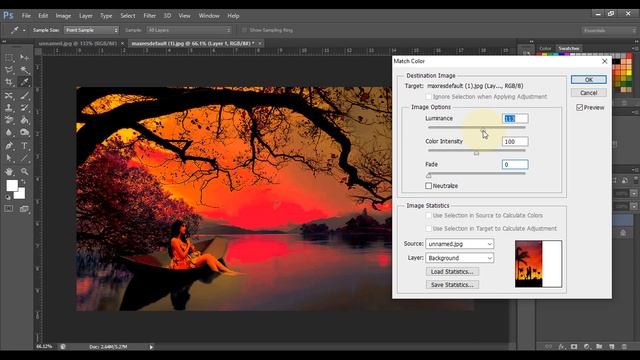This screenshot has width=640, height=360.
Task: Click the Color Intensity value field
Action: pos(515,142)
